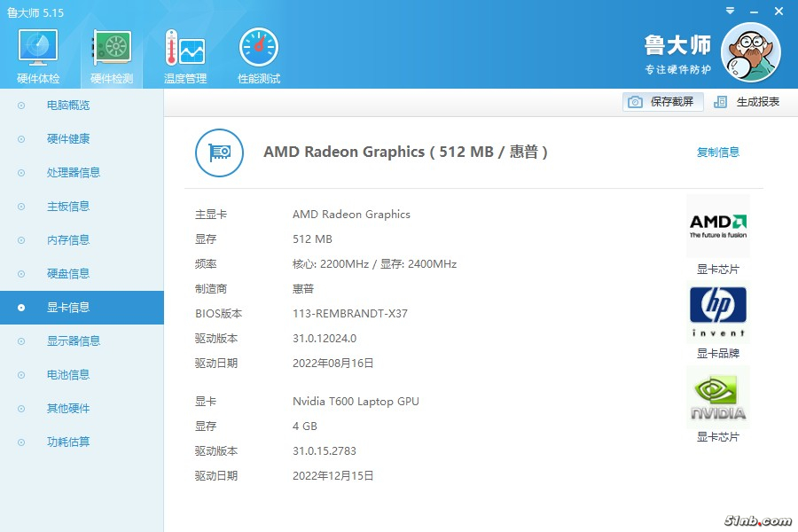Select 电池信息 in the sidebar

[82, 375]
